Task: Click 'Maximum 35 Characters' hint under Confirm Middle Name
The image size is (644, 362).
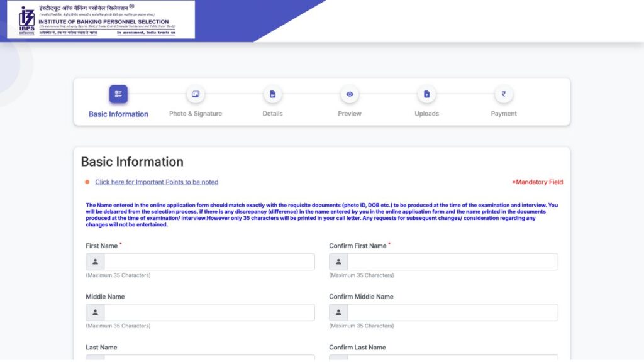Action: (362, 326)
